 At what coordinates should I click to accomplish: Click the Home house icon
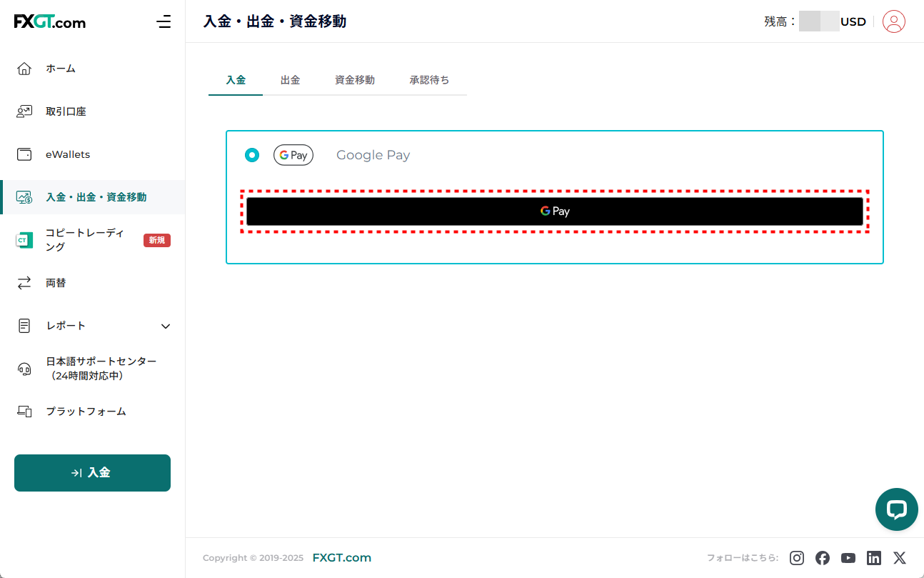(24, 69)
